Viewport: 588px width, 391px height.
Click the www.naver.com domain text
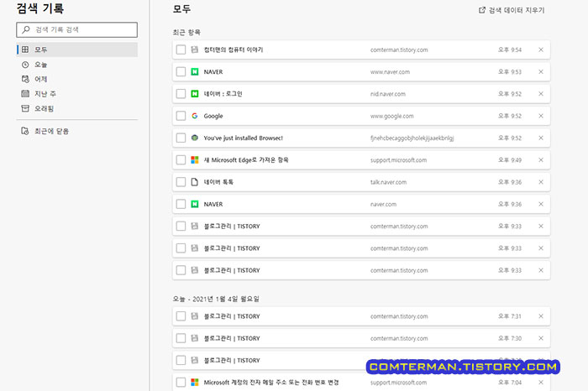(x=390, y=72)
